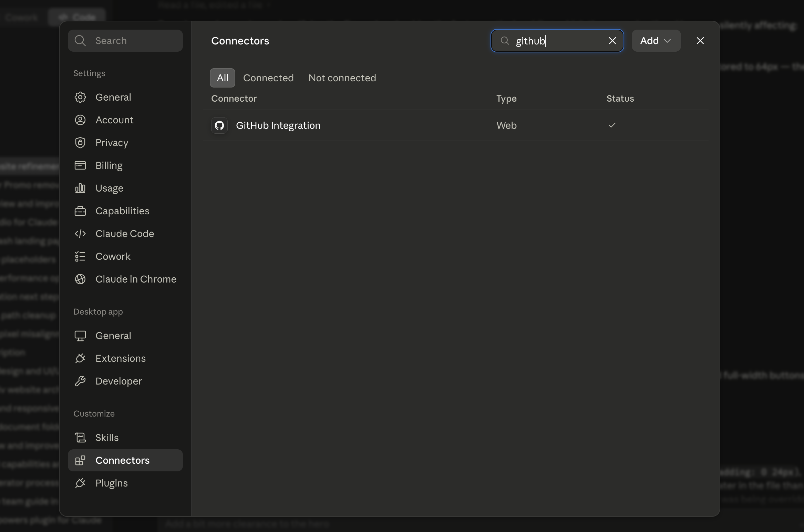Viewport: 804px width, 532px height.
Task: Open Billing card icon
Action: click(80, 165)
